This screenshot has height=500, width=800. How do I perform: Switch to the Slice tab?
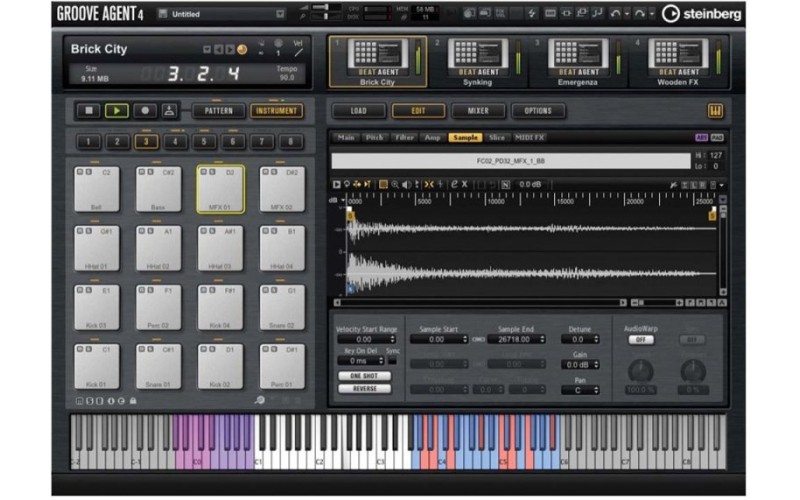497,137
